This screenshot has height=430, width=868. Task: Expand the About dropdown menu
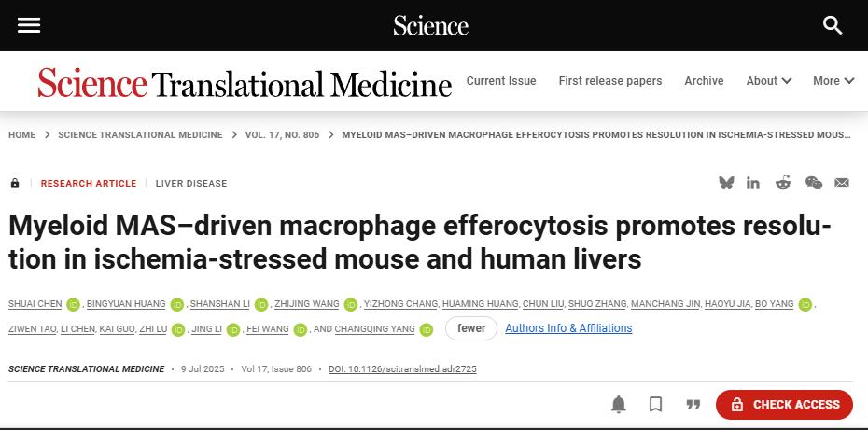(768, 81)
